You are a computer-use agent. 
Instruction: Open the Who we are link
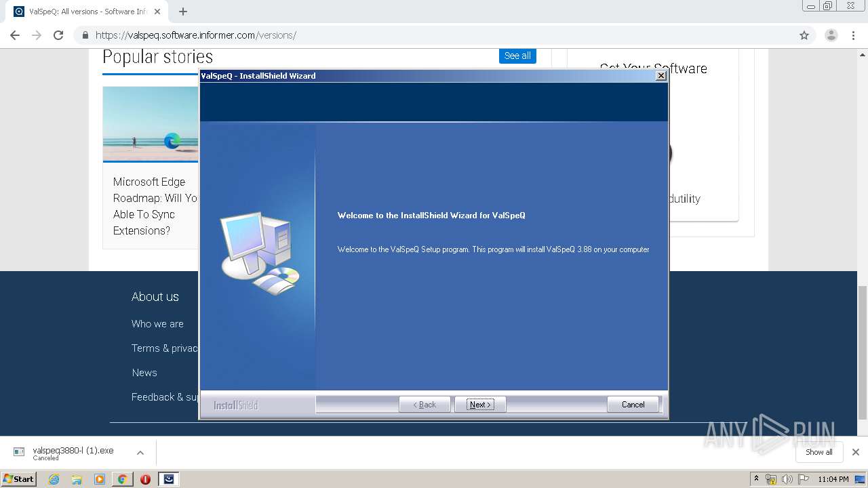(157, 324)
